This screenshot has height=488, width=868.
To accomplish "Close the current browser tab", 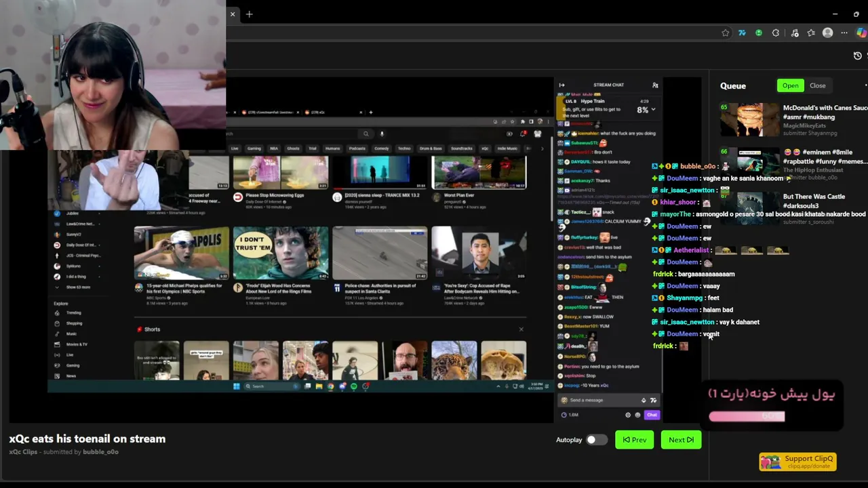I will pos(233,14).
